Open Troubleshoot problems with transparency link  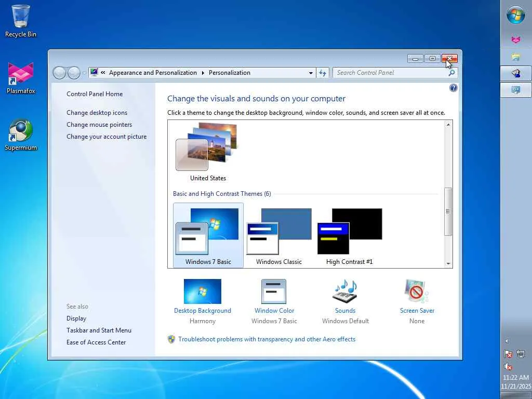267,339
